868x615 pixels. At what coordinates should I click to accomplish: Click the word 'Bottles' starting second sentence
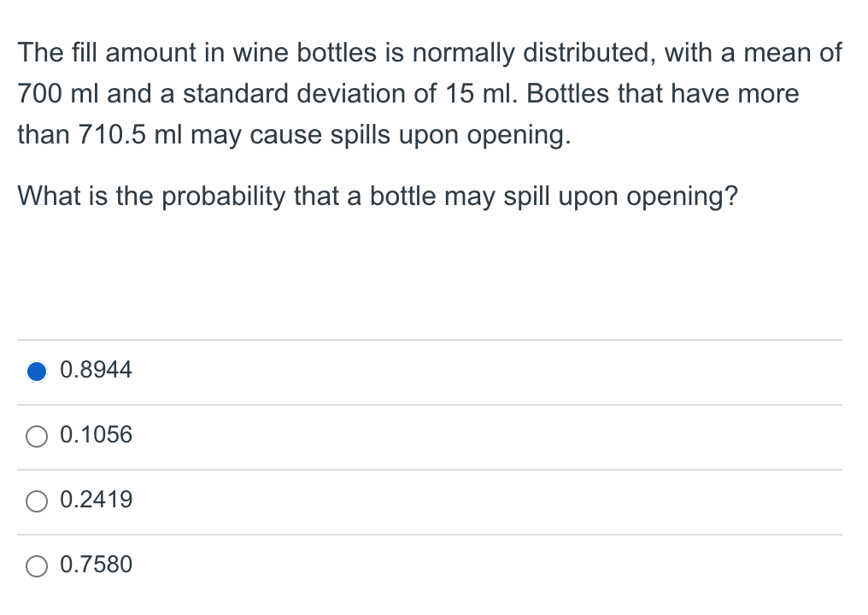click(x=567, y=94)
